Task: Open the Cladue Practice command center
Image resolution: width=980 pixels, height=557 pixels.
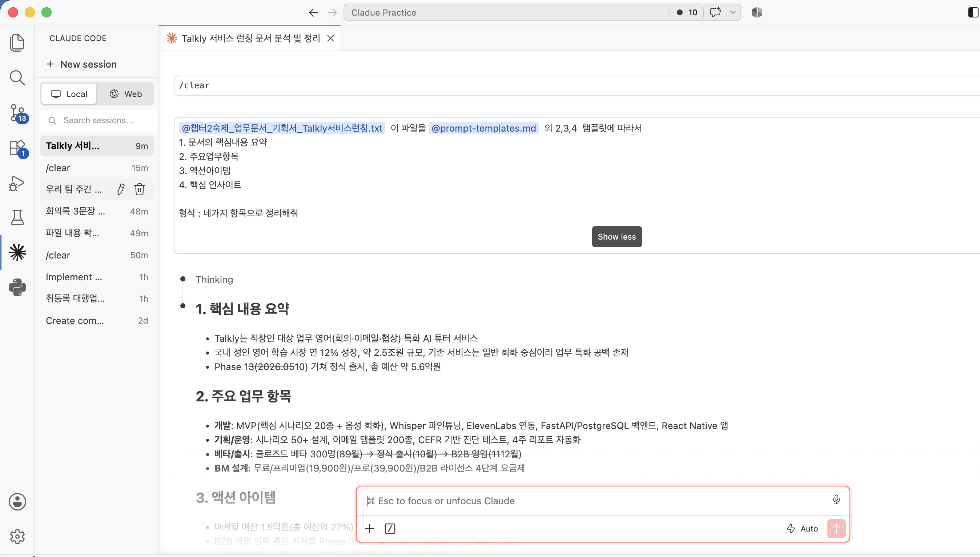Action: (x=506, y=13)
